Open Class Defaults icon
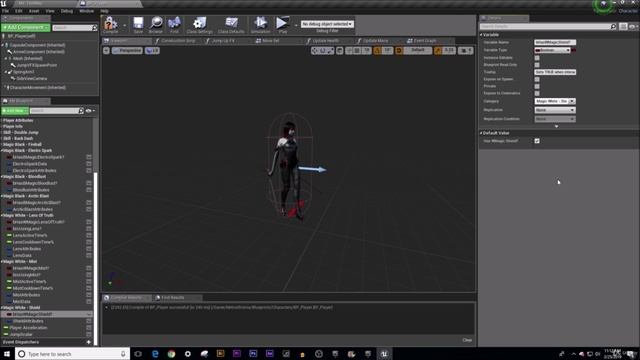The height and width of the screenshot is (360, 640). pyautogui.click(x=231, y=22)
